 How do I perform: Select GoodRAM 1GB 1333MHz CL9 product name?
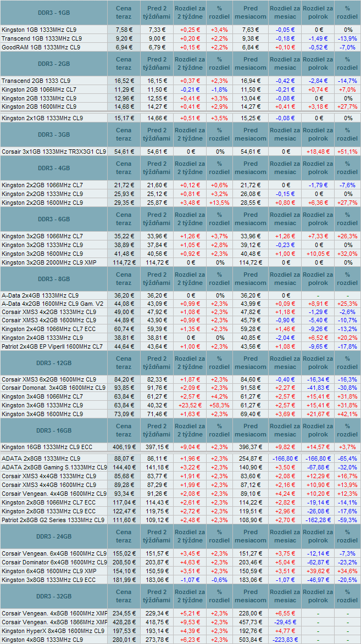[x=41, y=47]
